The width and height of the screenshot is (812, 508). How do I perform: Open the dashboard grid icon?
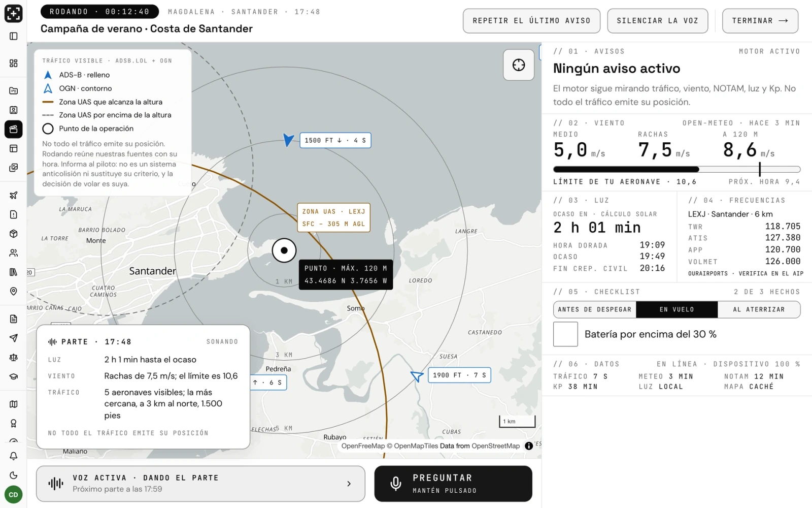coord(14,63)
